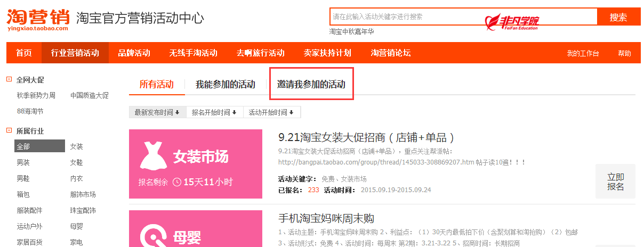
Task: Focus the activity keyword search field
Action: pos(463,17)
